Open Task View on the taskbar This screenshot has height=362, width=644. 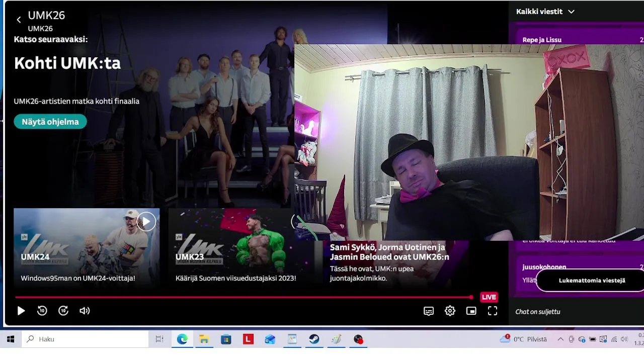[159, 339]
